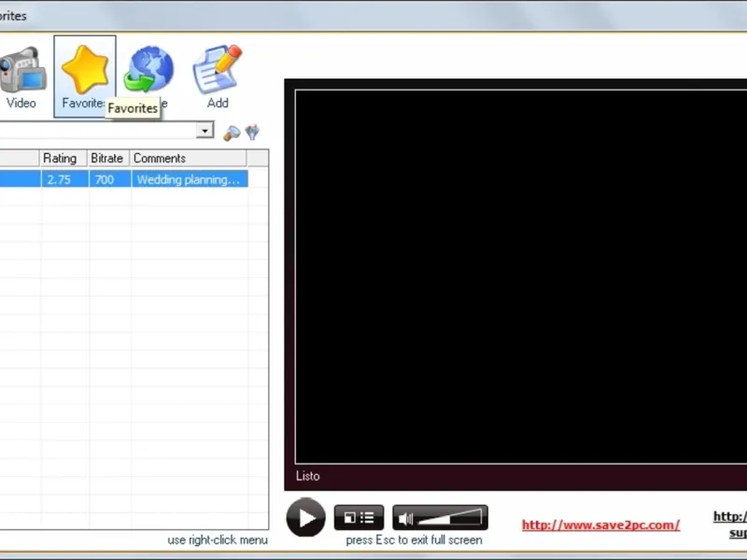This screenshot has width=747, height=560.
Task: Select the Wedding planning comment cell
Action: tap(190, 179)
